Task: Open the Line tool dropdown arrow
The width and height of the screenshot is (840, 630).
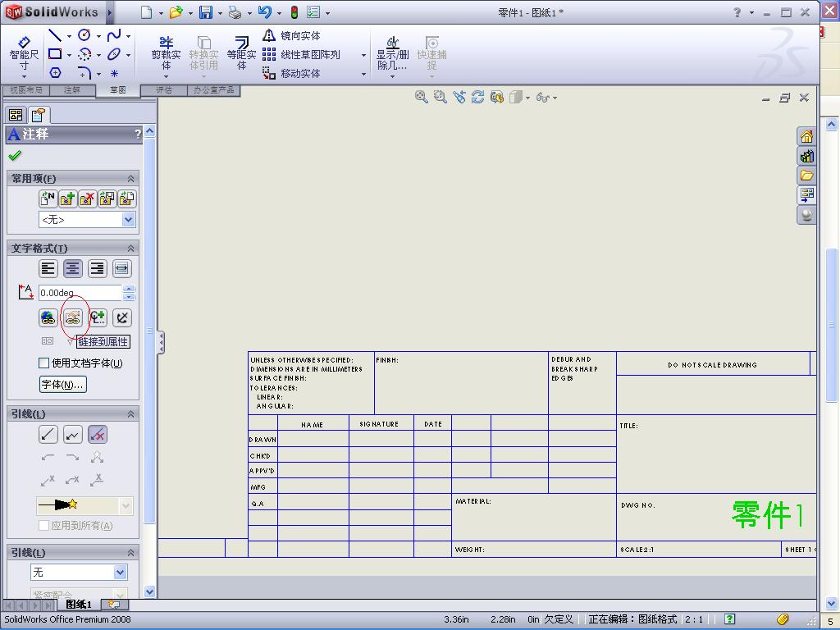Action: pyautogui.click(x=69, y=36)
